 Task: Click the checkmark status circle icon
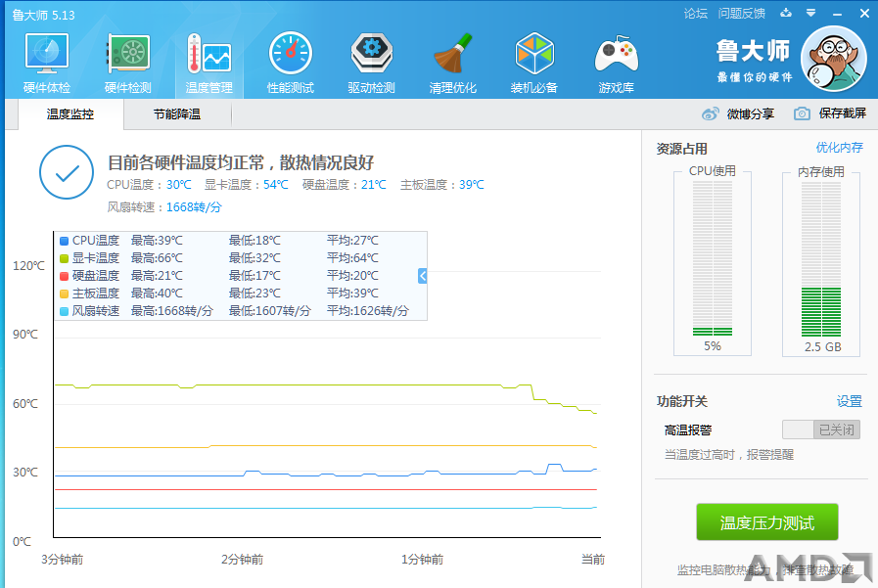tap(67, 172)
